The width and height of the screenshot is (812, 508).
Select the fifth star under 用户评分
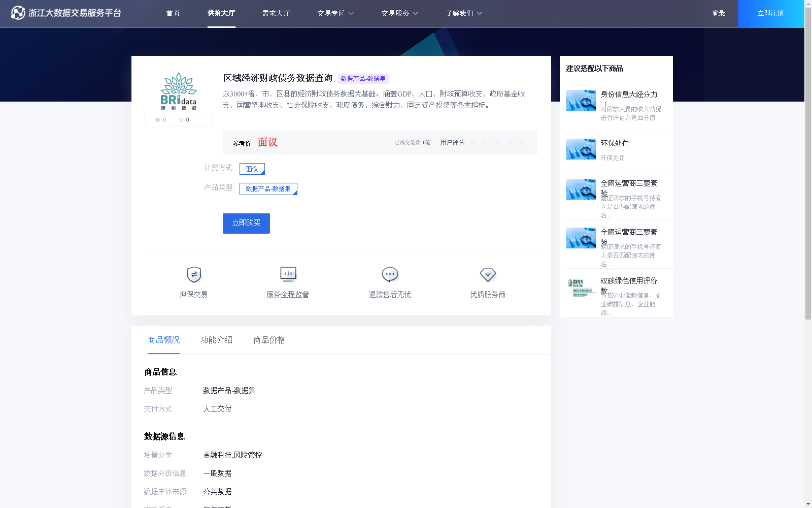tap(522, 142)
